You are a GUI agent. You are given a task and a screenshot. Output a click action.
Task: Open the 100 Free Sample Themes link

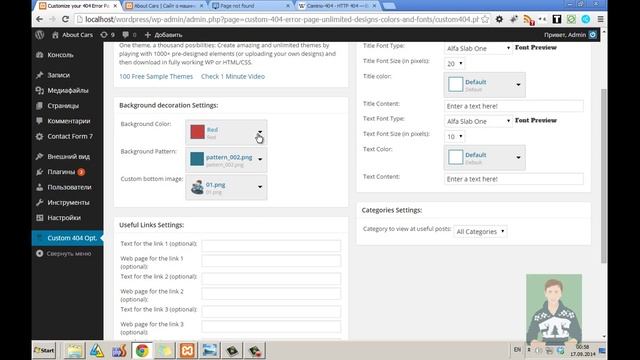(x=156, y=76)
